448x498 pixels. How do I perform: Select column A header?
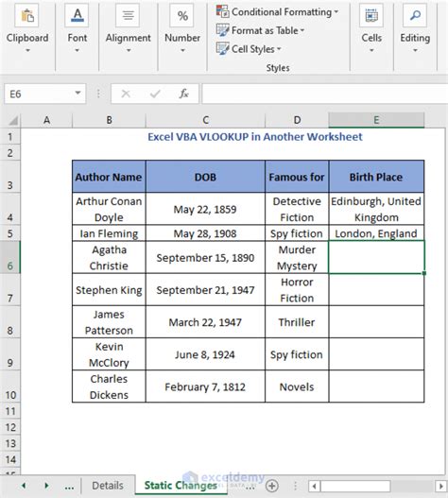tap(46, 120)
